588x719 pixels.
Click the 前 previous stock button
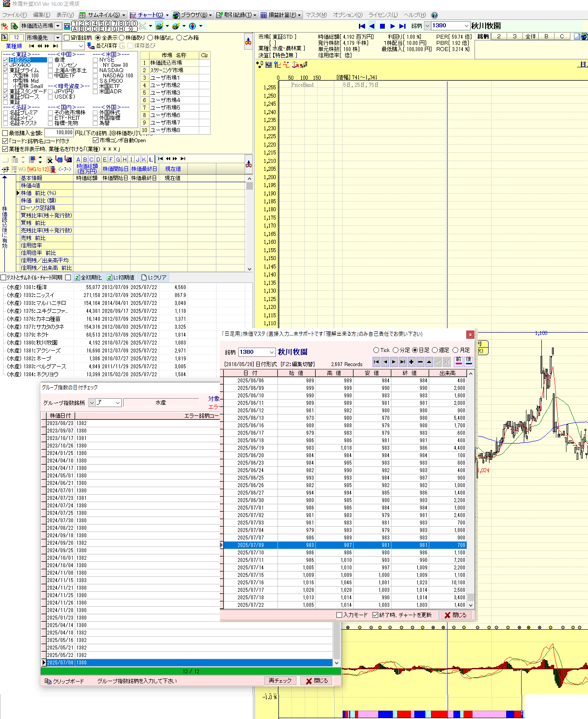458,361
